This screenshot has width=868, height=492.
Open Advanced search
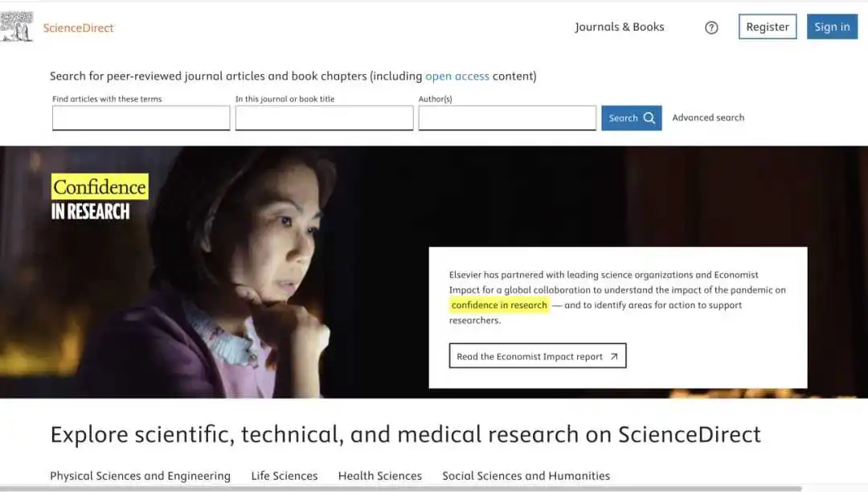click(708, 117)
